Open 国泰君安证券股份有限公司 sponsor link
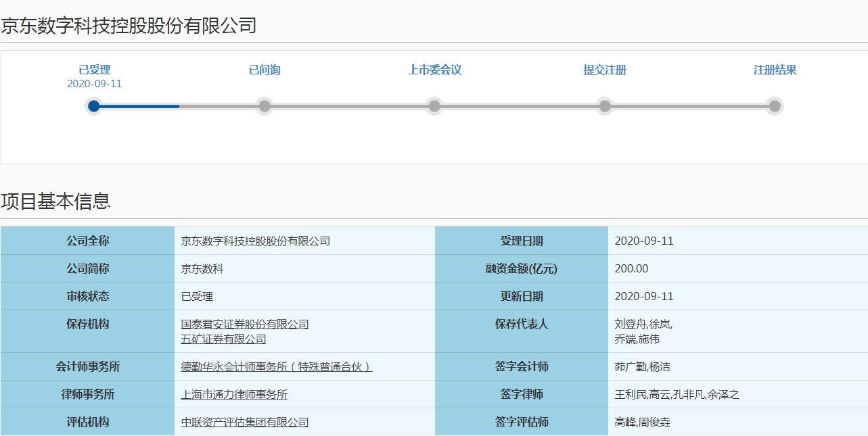 (245, 324)
